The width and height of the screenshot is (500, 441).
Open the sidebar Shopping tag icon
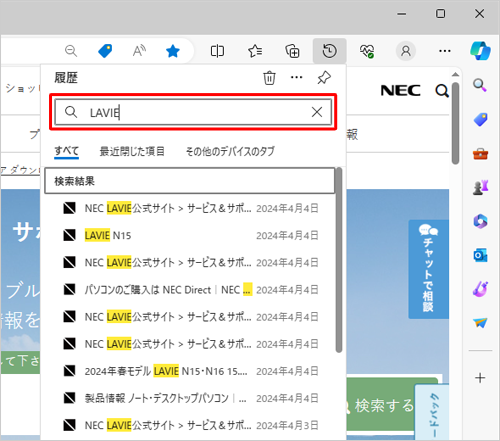pos(480,120)
